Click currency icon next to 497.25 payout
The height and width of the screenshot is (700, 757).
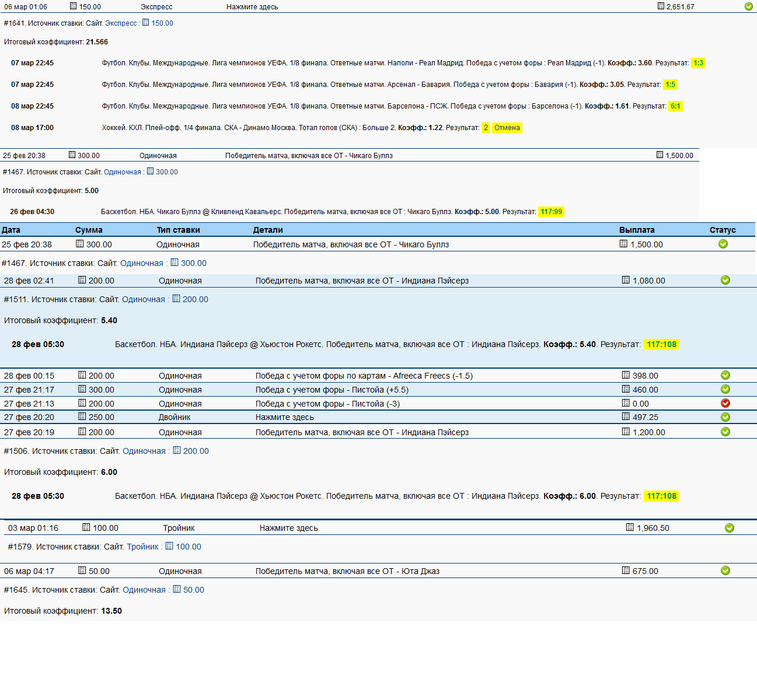[626, 416]
